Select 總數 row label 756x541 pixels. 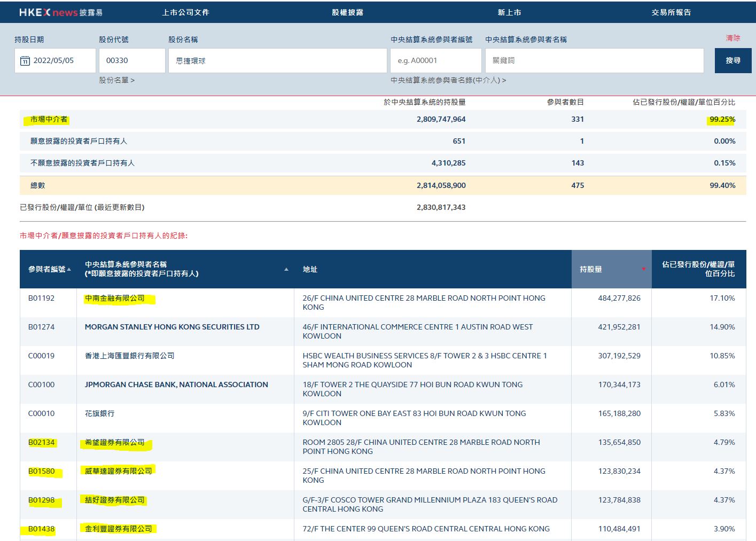38,186
